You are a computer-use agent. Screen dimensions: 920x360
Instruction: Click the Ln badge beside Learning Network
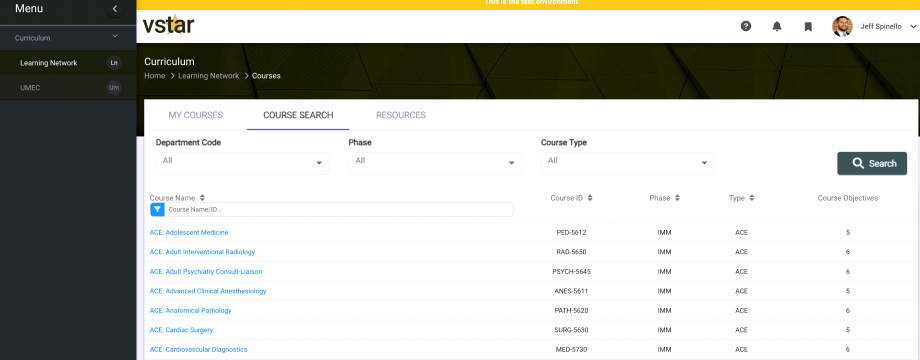click(x=114, y=63)
